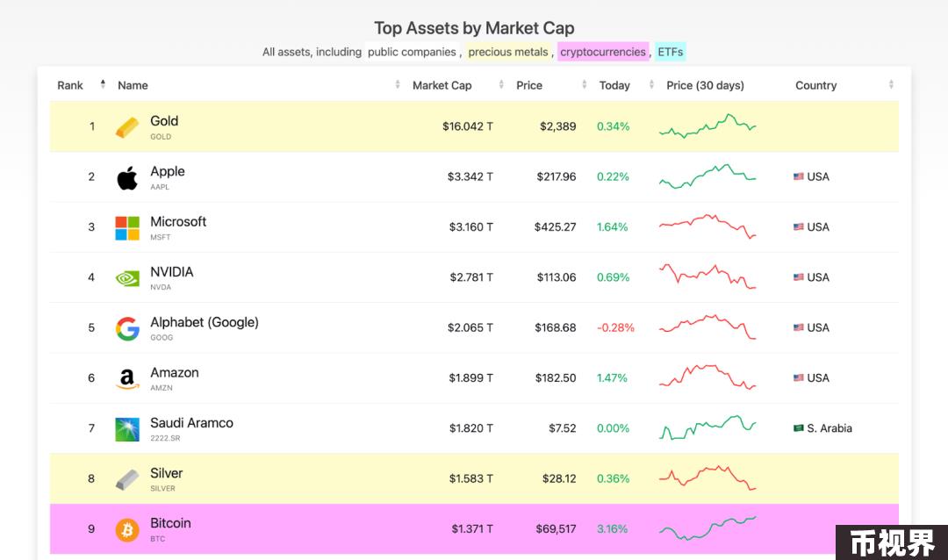
Task: Open the Alphabet (Google) company page
Action: (x=205, y=322)
